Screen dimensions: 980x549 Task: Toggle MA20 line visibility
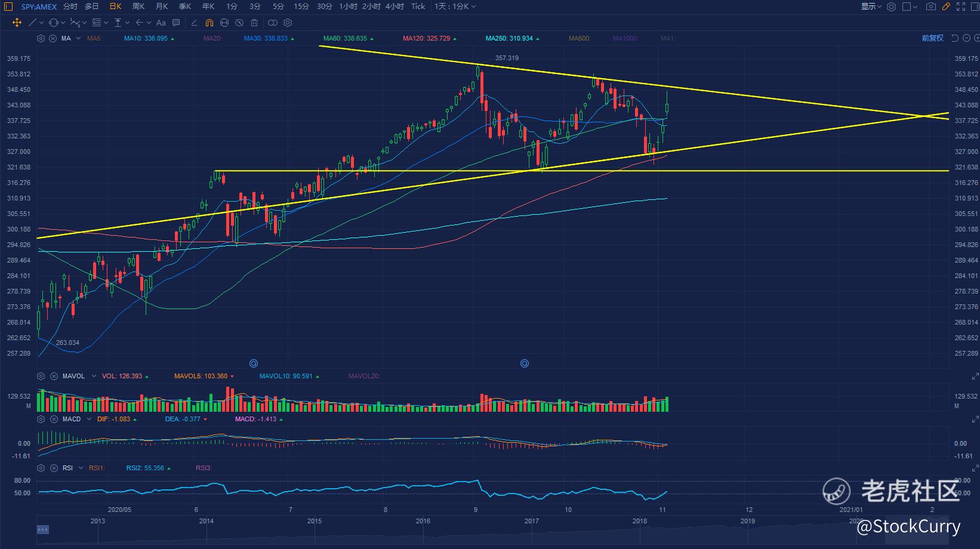(212, 38)
